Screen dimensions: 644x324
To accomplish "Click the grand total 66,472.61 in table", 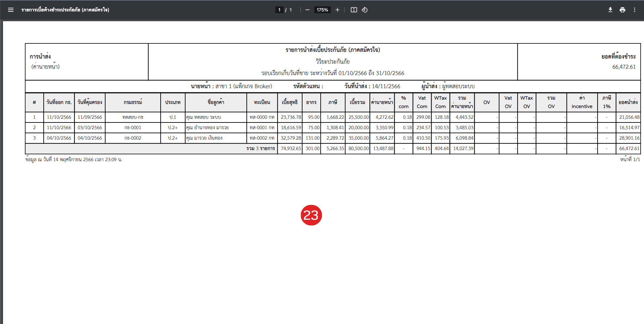I will click(x=629, y=148).
